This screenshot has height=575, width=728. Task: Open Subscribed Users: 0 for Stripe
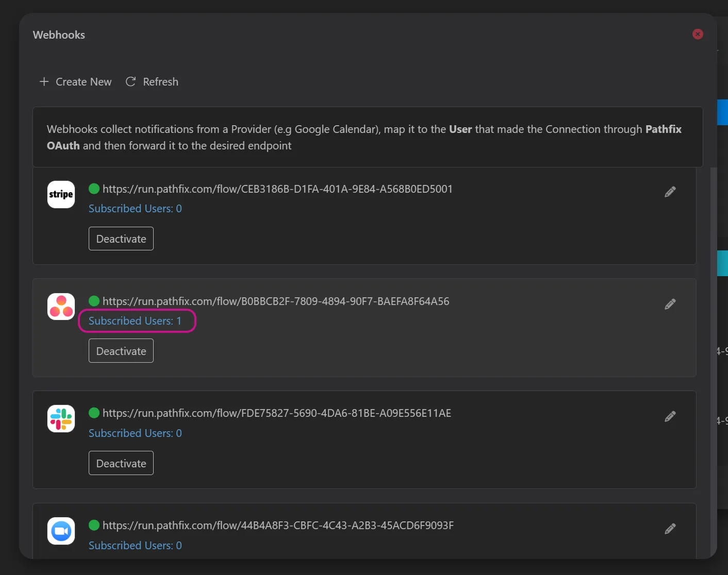[x=135, y=209]
